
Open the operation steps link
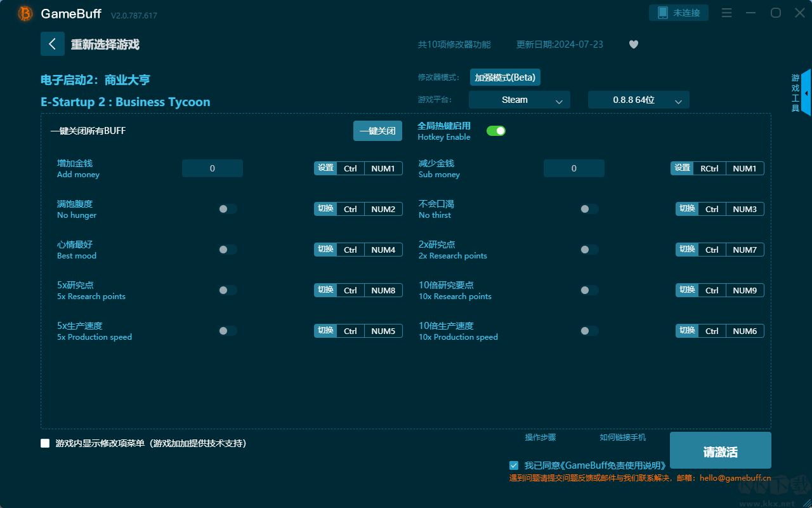pos(540,438)
